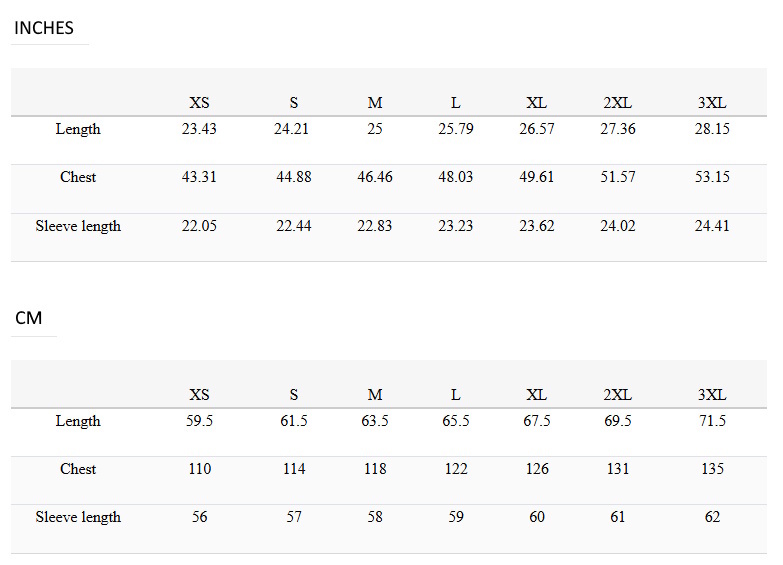Select the 53.15 chest value for 3XL

click(x=712, y=177)
